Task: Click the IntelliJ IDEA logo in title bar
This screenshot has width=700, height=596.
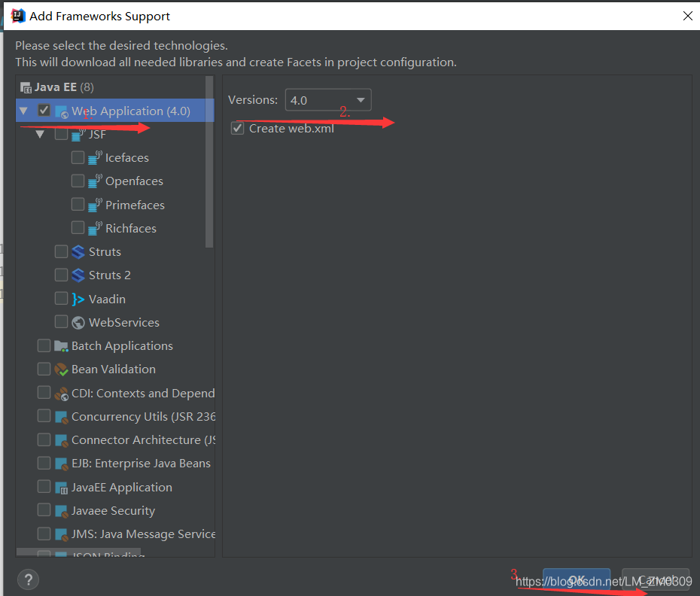Action: (18, 16)
